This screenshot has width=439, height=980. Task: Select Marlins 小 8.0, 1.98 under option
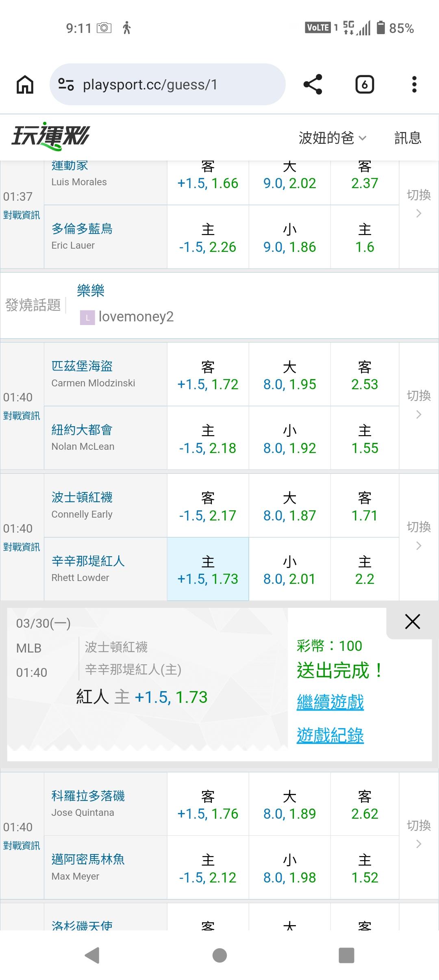tap(289, 868)
